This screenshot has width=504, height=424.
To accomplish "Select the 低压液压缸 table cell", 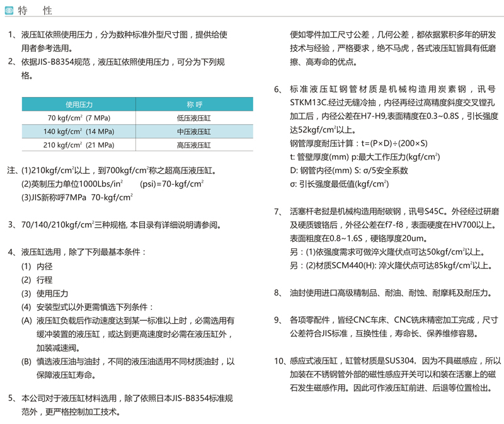I will click(x=194, y=118).
